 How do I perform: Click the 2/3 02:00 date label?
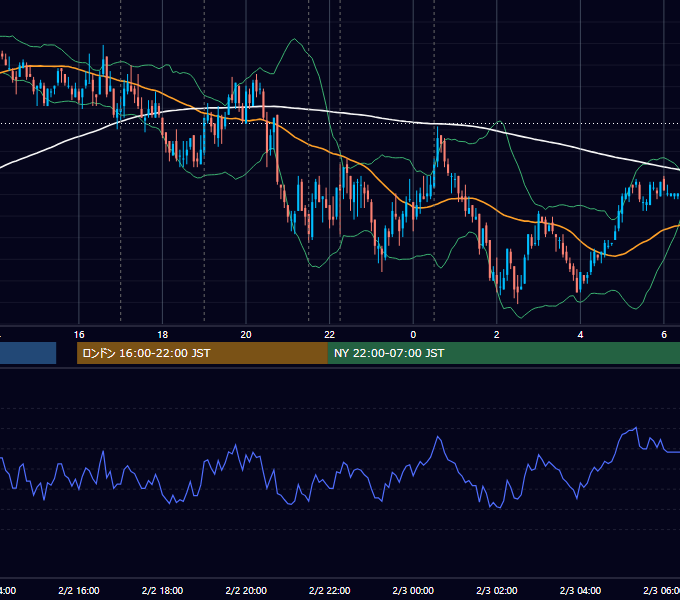pyautogui.click(x=497, y=590)
